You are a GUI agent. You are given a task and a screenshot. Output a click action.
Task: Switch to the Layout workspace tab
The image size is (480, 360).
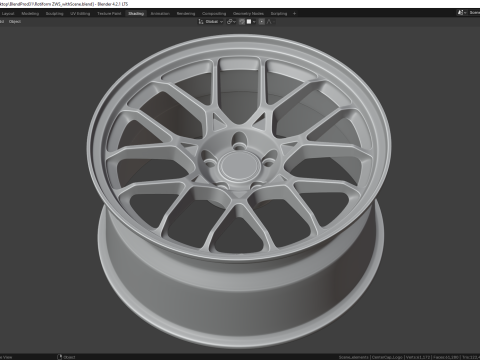(x=8, y=14)
